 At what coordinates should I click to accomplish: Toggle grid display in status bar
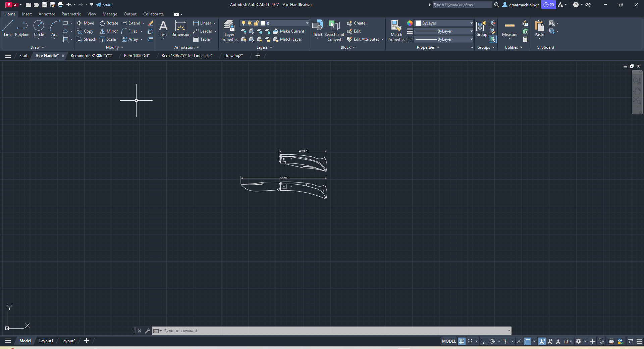point(462,341)
